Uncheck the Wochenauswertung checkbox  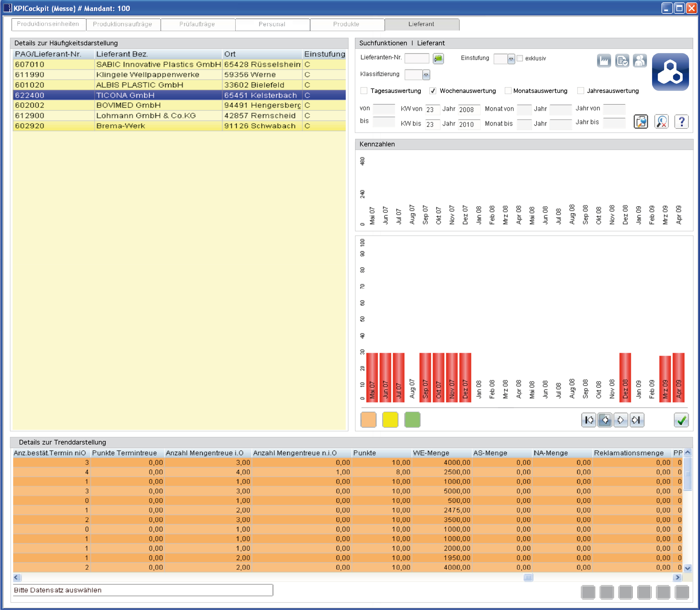432,91
